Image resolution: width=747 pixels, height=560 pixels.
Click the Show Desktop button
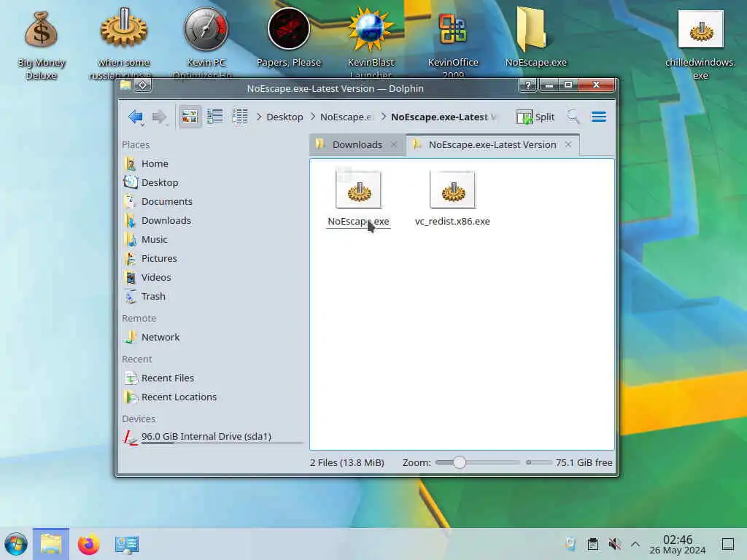728,544
